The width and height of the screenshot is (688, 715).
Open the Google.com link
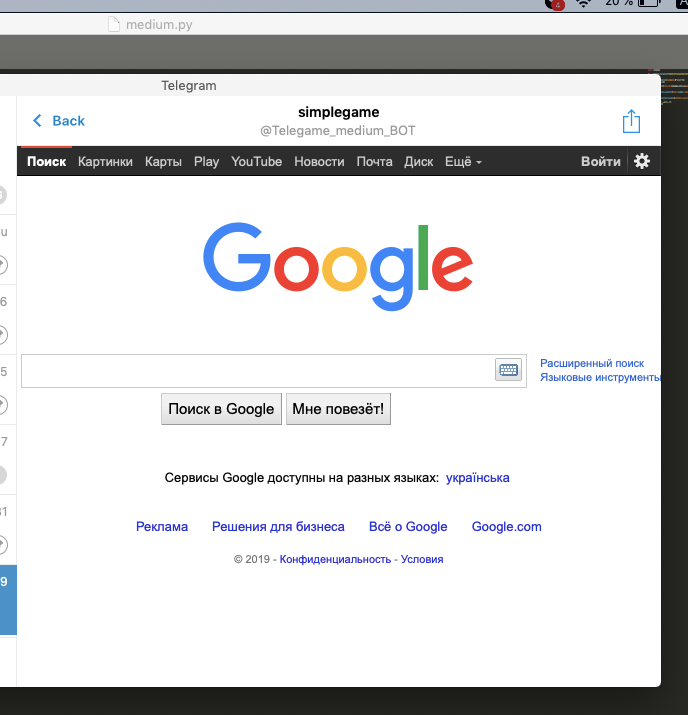tap(507, 527)
